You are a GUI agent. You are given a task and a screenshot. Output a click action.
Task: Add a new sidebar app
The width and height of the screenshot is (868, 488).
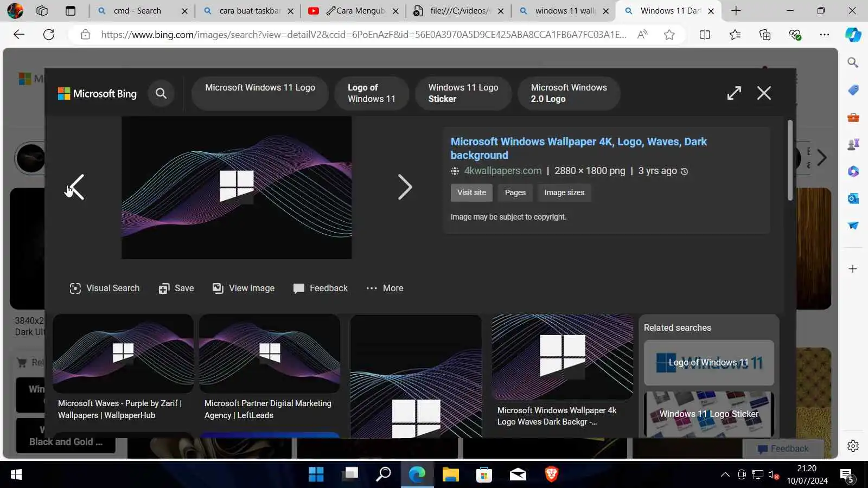[853, 269]
